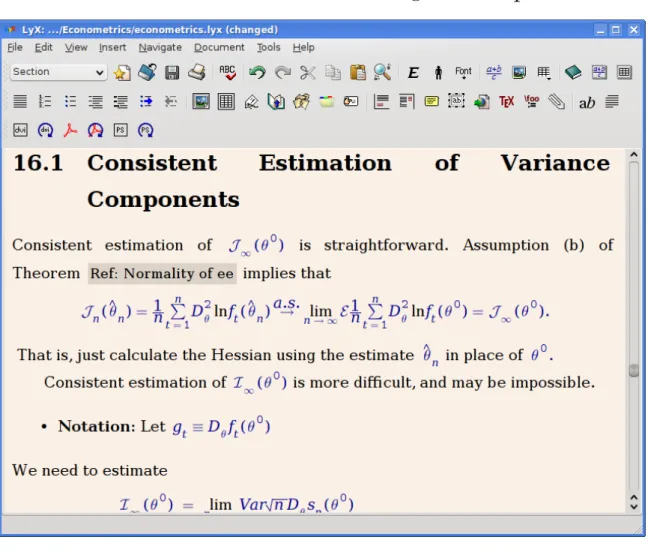View PDF with red Acrobat icon
The height and width of the screenshot is (552, 648).
click(x=70, y=131)
